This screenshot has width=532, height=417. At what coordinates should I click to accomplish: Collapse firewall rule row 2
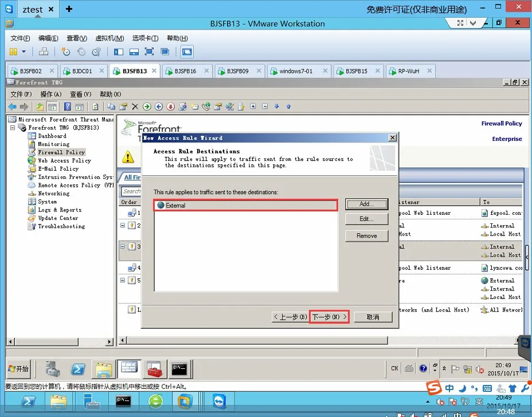123,225
